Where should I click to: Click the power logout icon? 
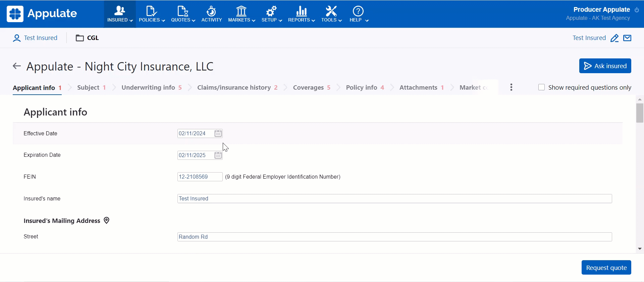(637, 10)
